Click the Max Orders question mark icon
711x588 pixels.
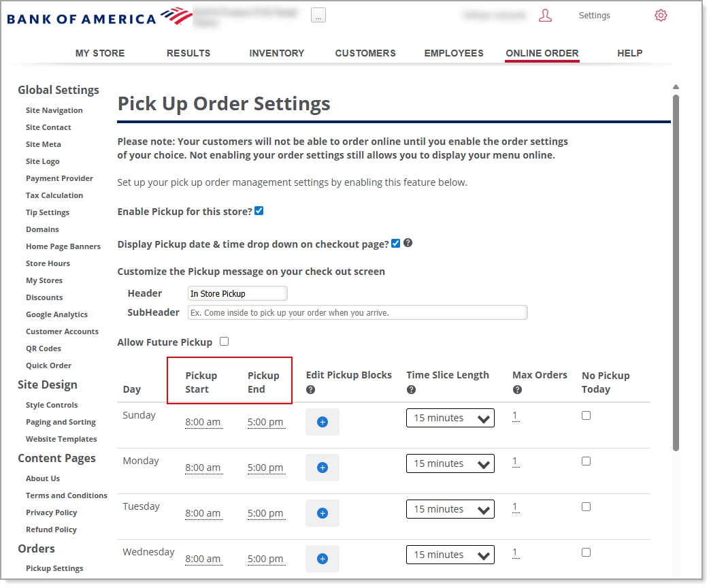(x=517, y=389)
